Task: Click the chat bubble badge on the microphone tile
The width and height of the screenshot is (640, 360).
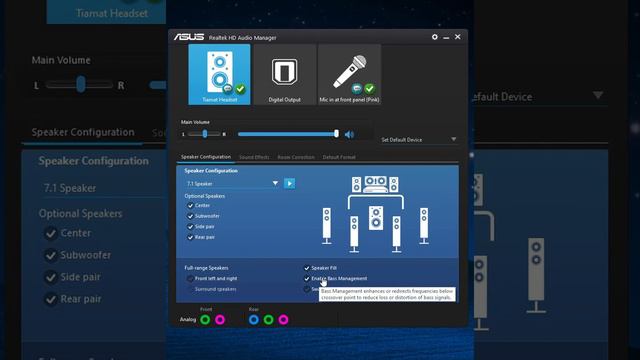Action: point(357,89)
